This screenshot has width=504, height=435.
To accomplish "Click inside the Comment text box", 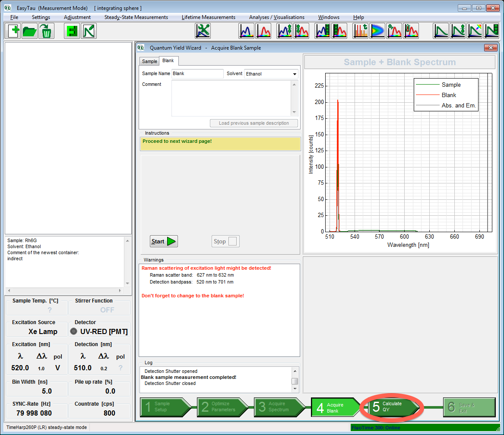I will point(231,98).
